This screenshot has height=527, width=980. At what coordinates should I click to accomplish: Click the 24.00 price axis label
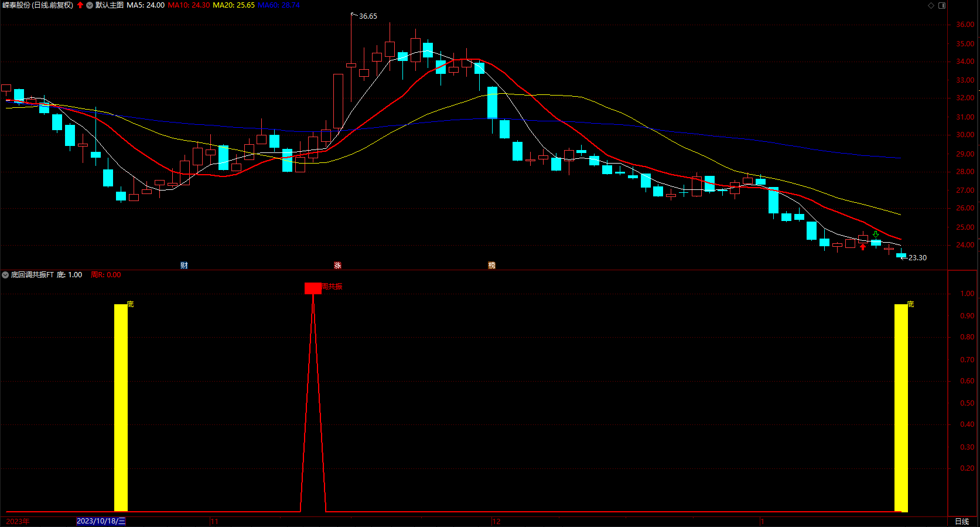point(965,245)
